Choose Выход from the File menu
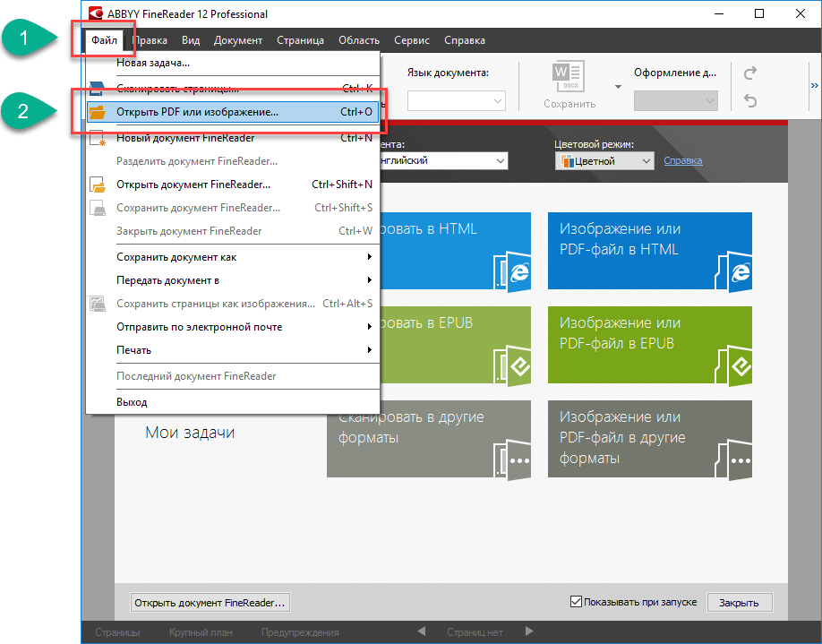Viewport: 822px width, 644px height. (x=233, y=402)
